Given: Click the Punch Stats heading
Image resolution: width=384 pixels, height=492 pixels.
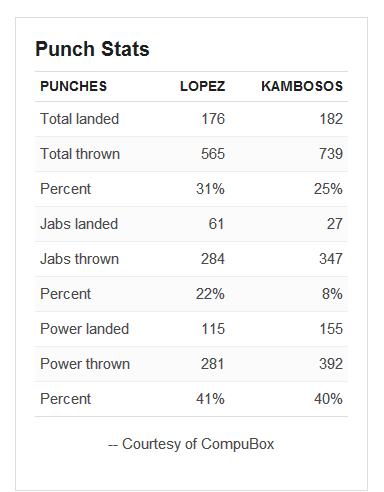Looking at the screenshot, I should click(x=92, y=49).
